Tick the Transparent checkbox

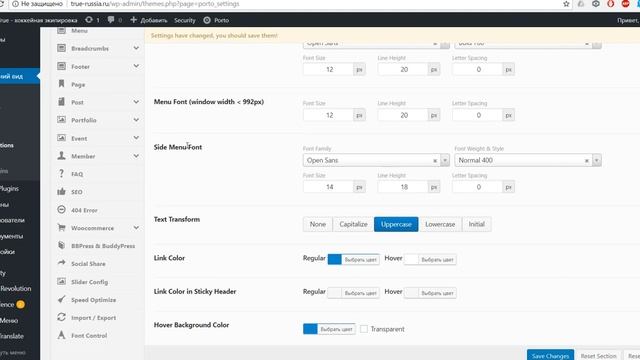coord(364,329)
